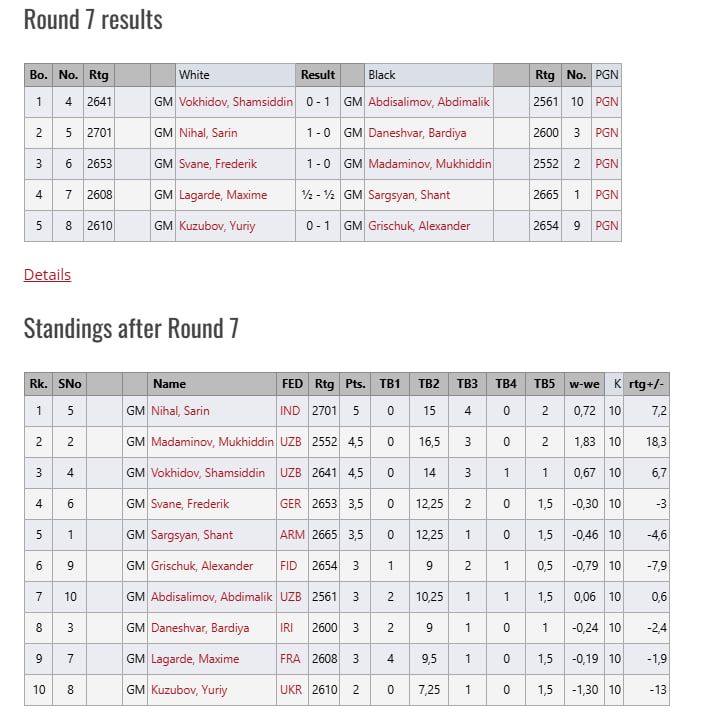Download PGN for Nihal vs Daneshvar game
The height and width of the screenshot is (720, 702).
point(606,133)
